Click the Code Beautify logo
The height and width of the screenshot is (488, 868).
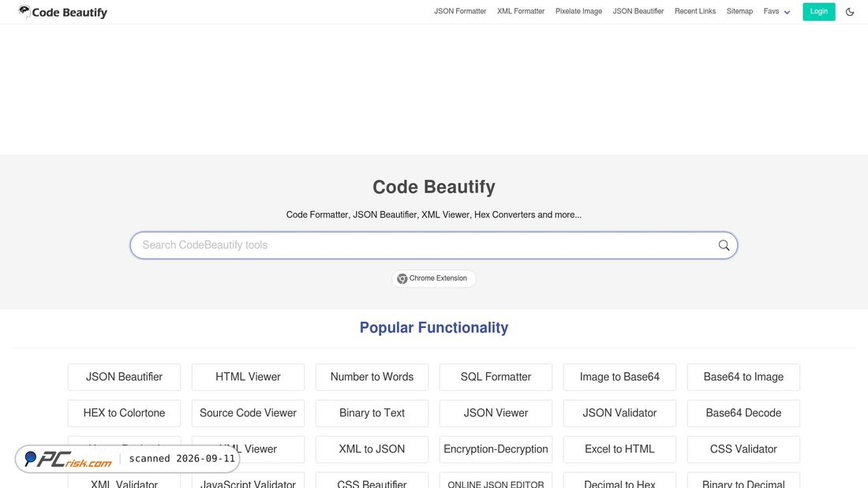tap(62, 12)
